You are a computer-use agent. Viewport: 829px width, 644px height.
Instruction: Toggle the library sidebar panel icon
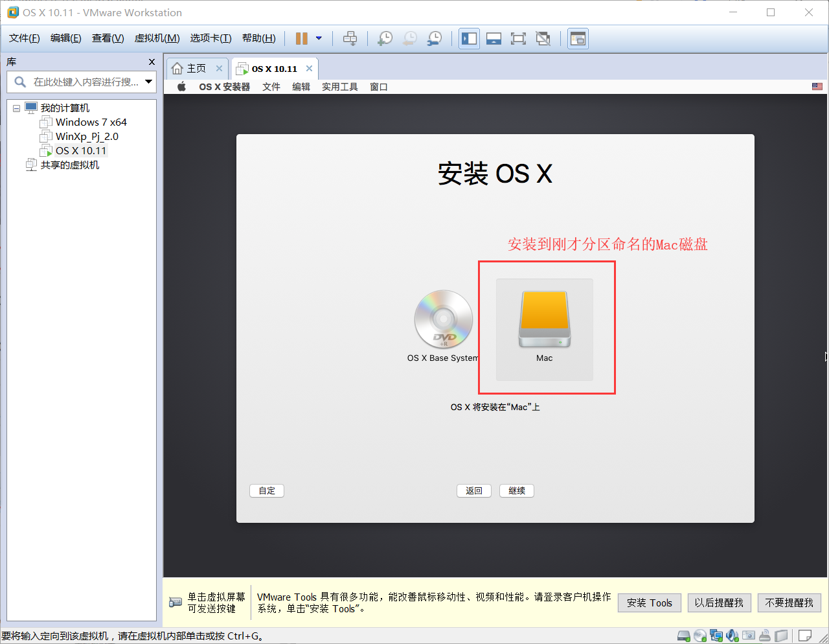tap(469, 39)
